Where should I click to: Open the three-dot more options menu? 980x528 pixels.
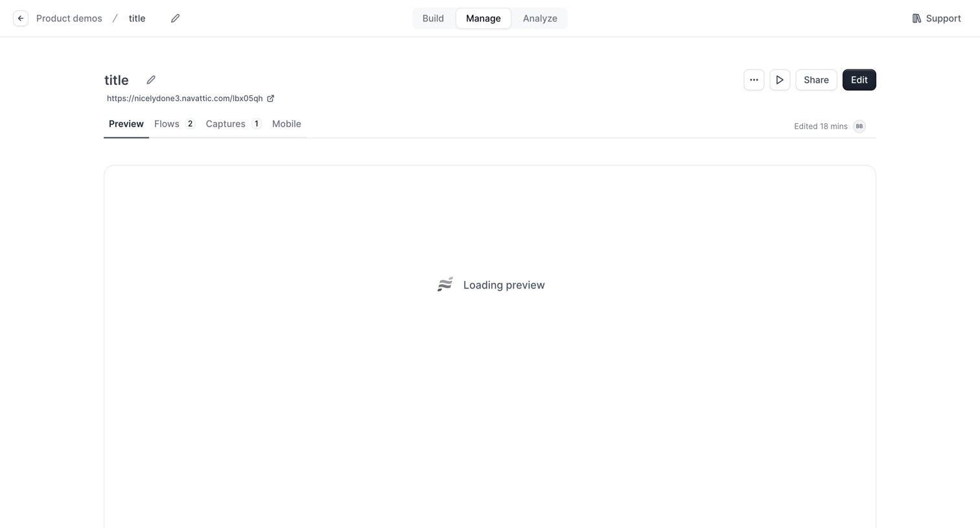(754, 80)
